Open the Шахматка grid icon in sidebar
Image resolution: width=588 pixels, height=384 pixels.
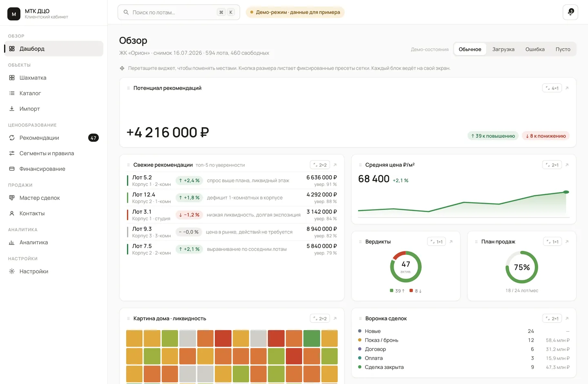point(12,78)
